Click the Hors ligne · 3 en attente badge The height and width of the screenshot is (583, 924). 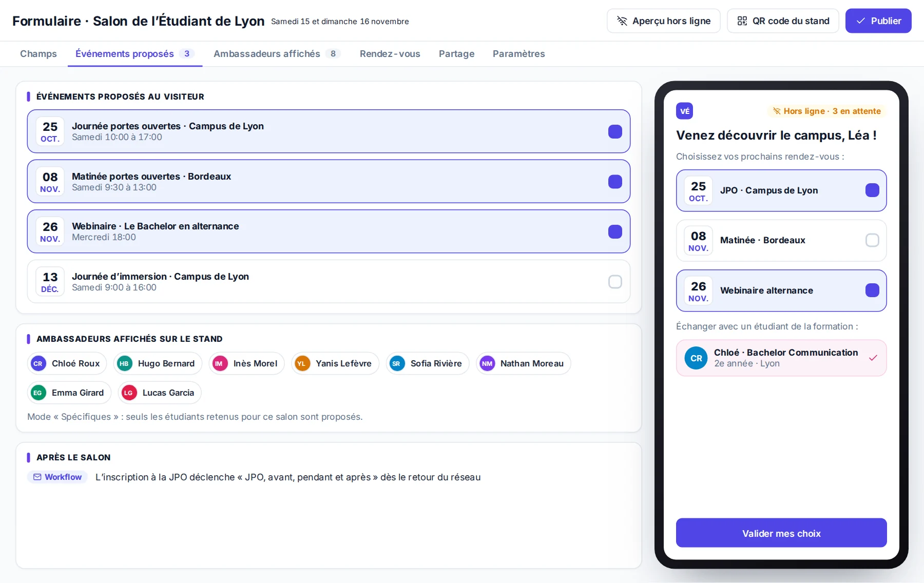click(x=826, y=111)
